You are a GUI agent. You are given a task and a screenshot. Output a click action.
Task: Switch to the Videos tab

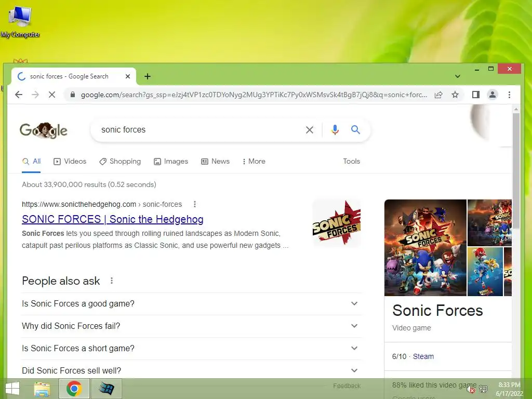[x=70, y=162]
